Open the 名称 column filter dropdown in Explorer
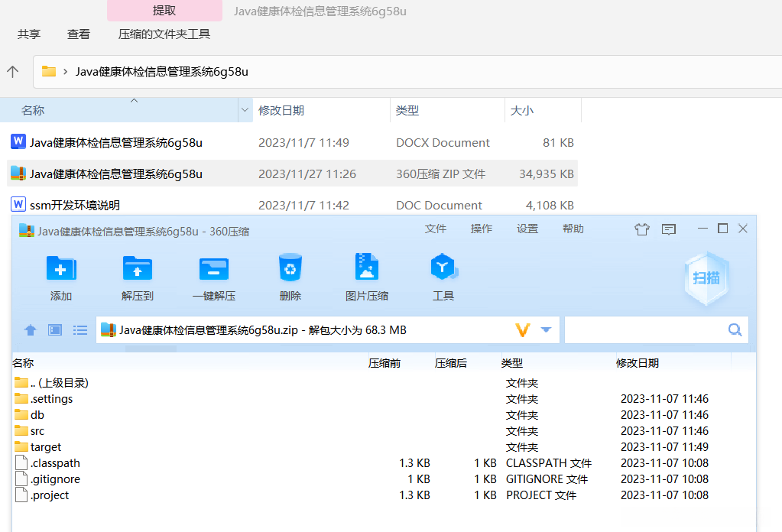This screenshot has width=782, height=532. [245, 110]
